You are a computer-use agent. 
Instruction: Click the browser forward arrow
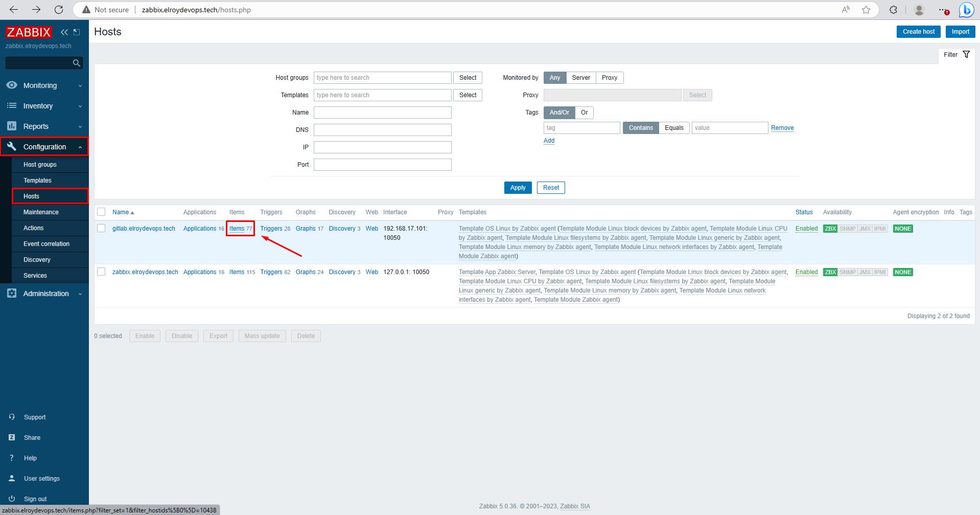[36, 10]
